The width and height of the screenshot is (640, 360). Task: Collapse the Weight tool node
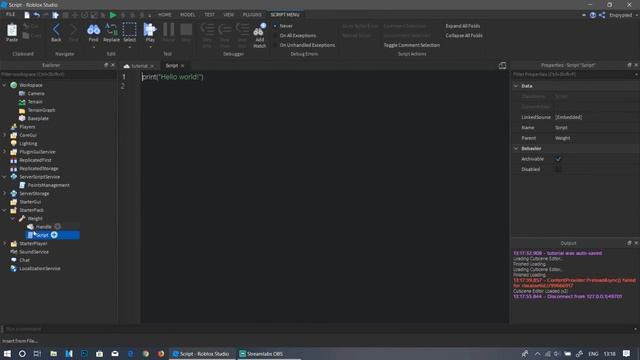coord(13,218)
